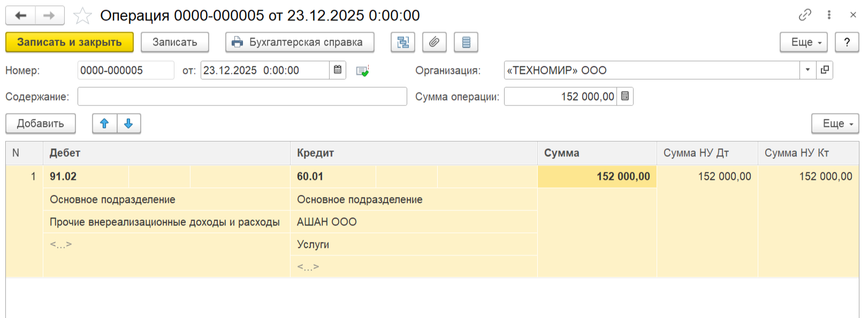
Task: Open the table Еще menu
Action: coord(835,124)
